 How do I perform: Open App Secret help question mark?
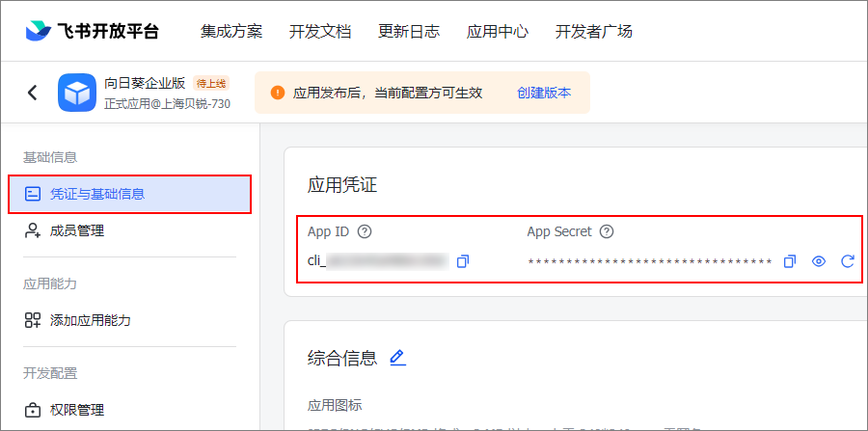607,231
